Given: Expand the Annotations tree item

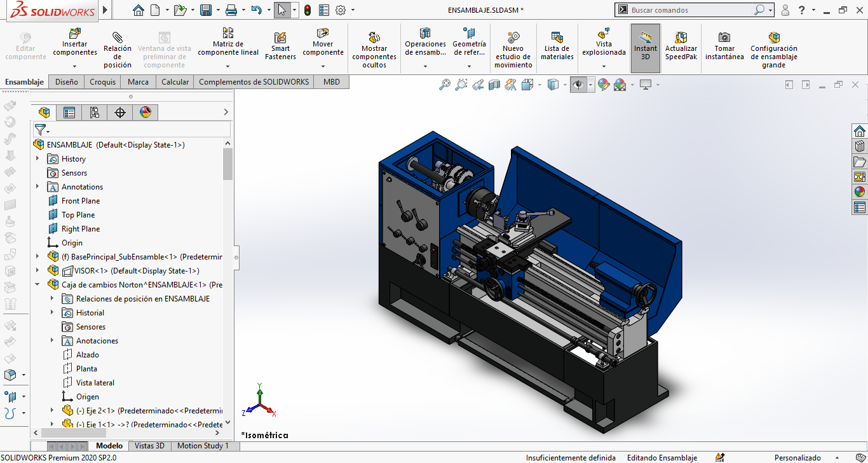Looking at the screenshot, I should point(37,186).
